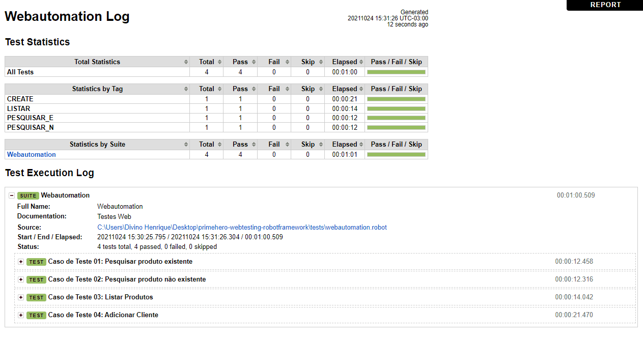The width and height of the screenshot is (643, 364).
Task: Expand Caso de Teste 04: Adicionar Cliente
Action: (21, 315)
